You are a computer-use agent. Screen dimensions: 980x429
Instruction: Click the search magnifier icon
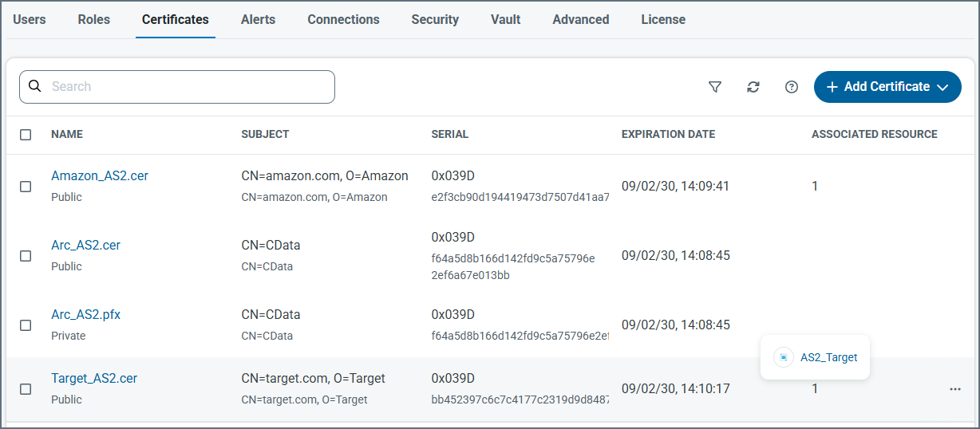[x=34, y=86]
